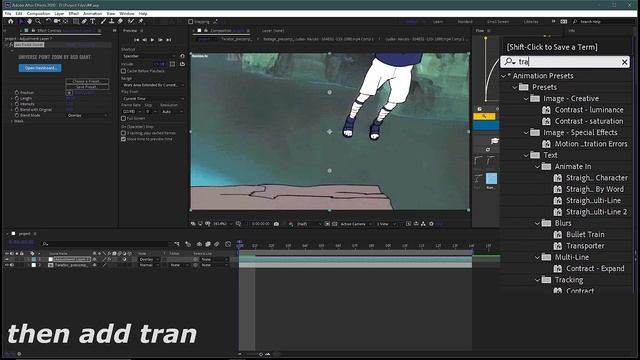Collapse the Blurs folder
640x360 pixels.
click(x=538, y=223)
